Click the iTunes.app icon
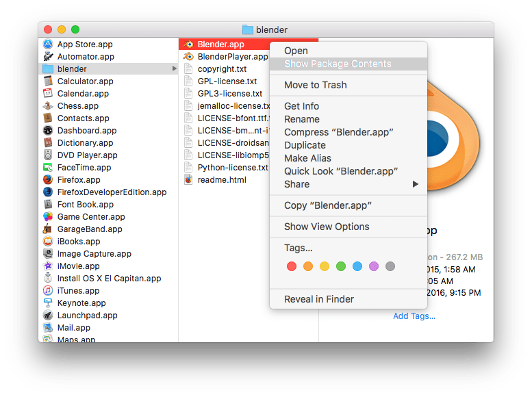Screen dimensions: 532x397 coord(48,290)
